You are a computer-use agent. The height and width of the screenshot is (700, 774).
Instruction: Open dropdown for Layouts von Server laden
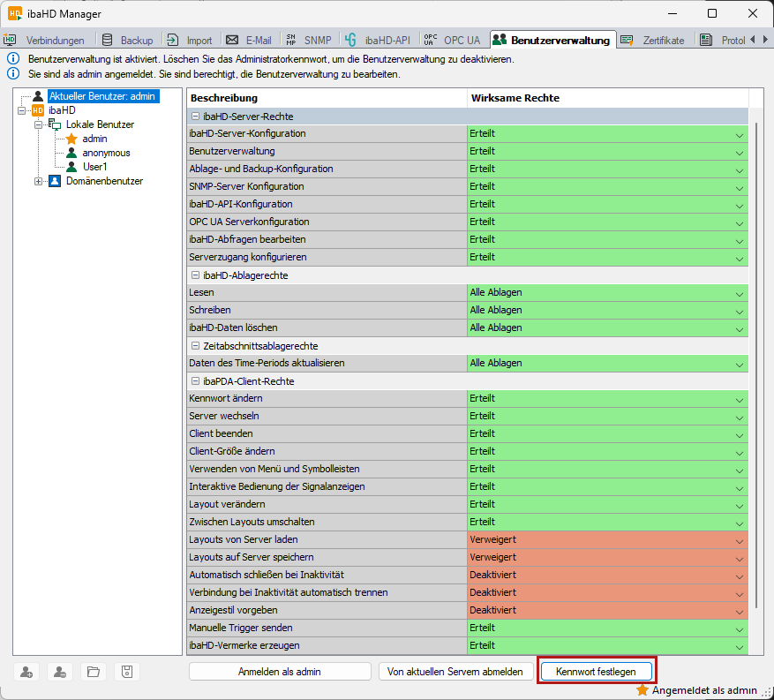click(740, 540)
